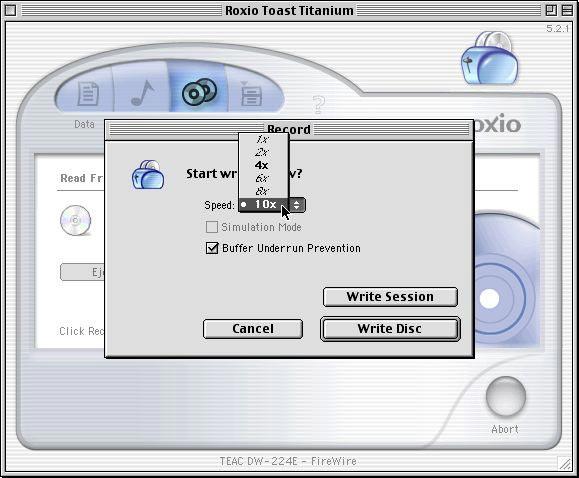Image resolution: width=579 pixels, height=478 pixels.
Task: Open the Other formats tab icon
Action: (251, 94)
